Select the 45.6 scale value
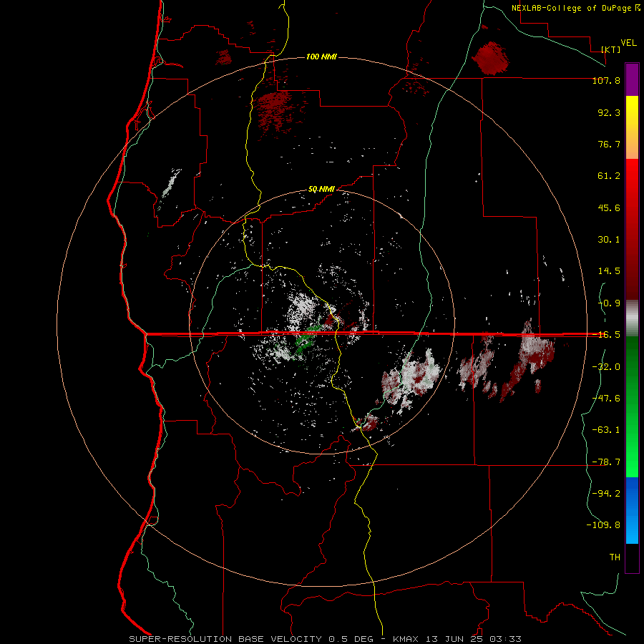The width and height of the screenshot is (644, 644). tap(609, 208)
